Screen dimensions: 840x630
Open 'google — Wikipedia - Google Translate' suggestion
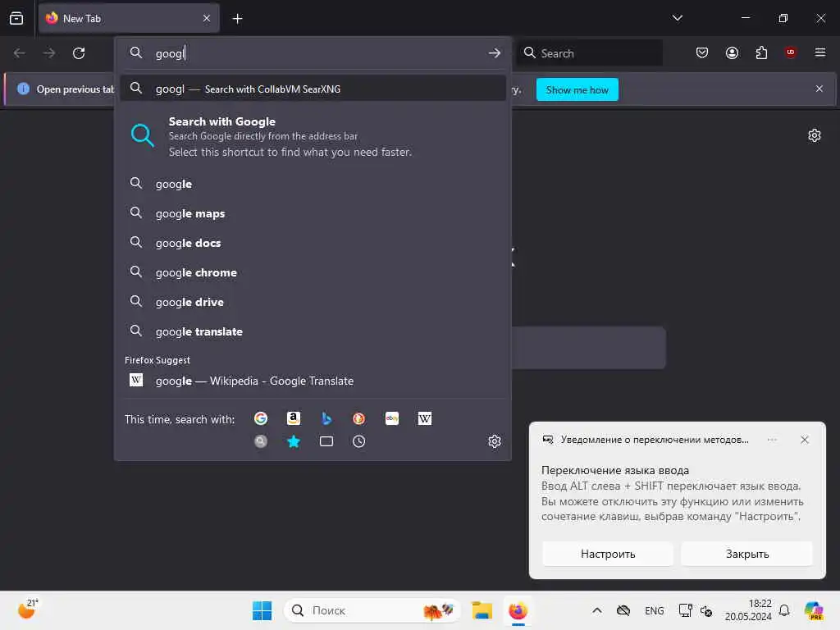313,381
